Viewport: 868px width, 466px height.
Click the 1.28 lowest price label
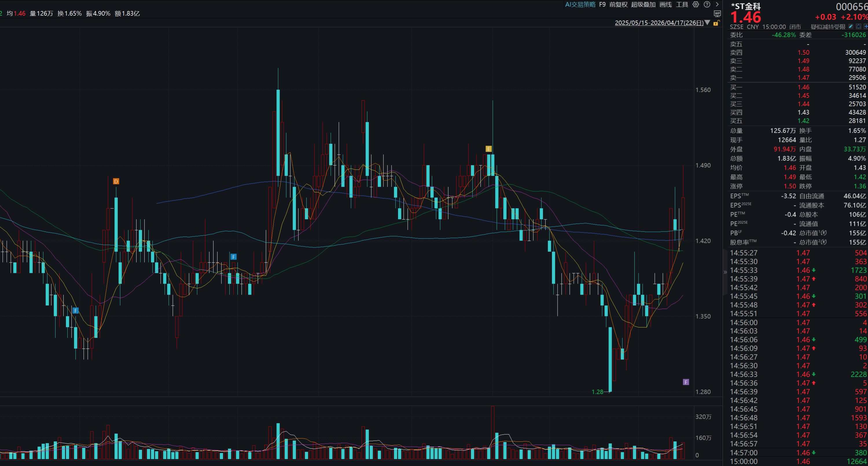[x=597, y=392]
